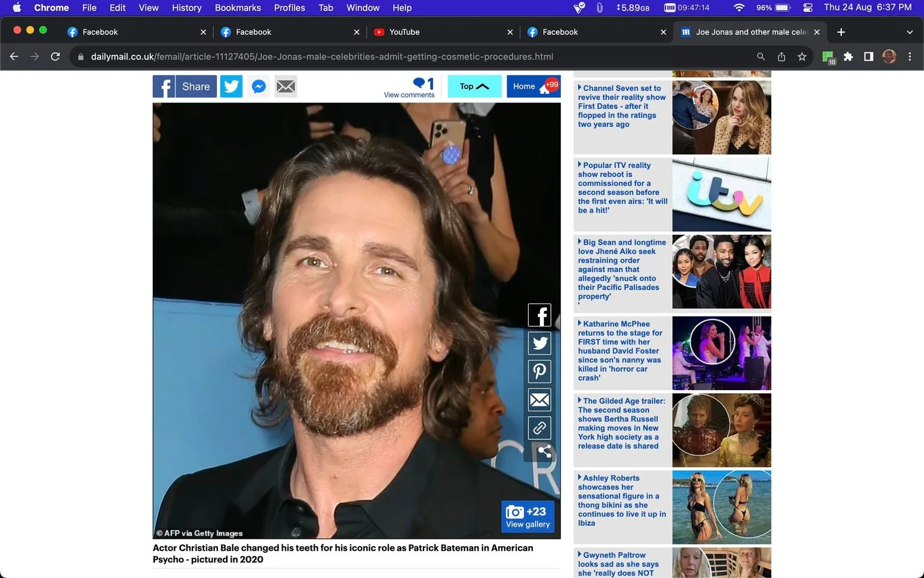Open Chrome extensions puzzle icon

pyautogui.click(x=848, y=57)
